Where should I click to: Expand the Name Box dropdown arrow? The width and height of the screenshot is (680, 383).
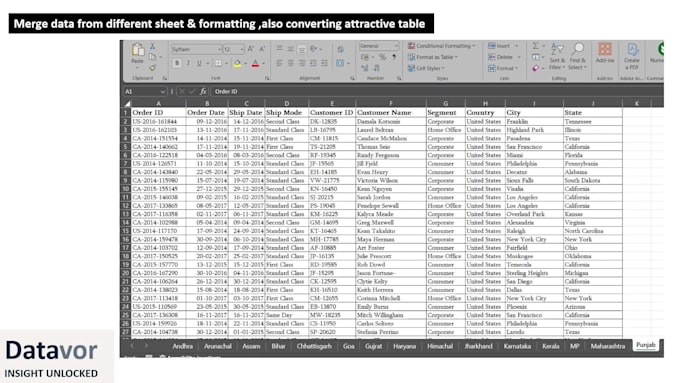[163, 92]
